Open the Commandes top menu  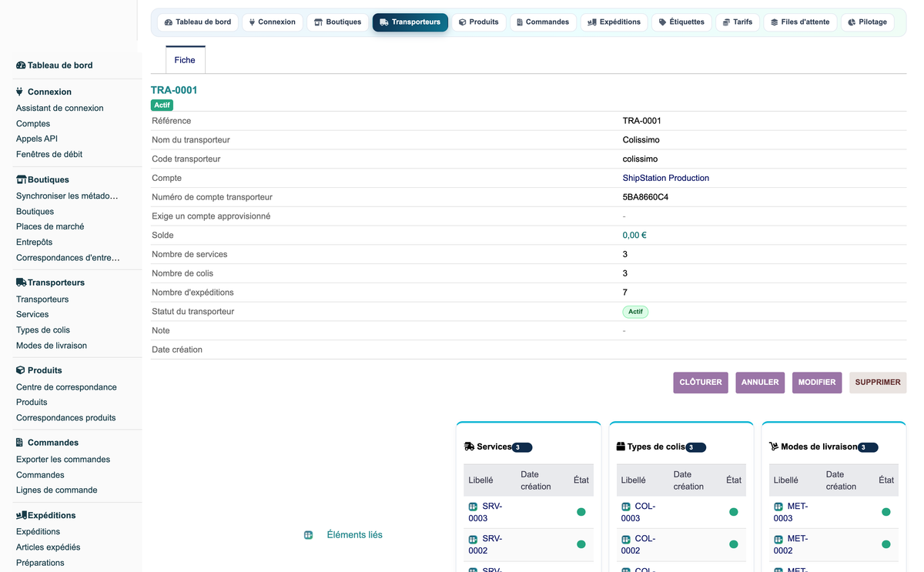(x=543, y=22)
